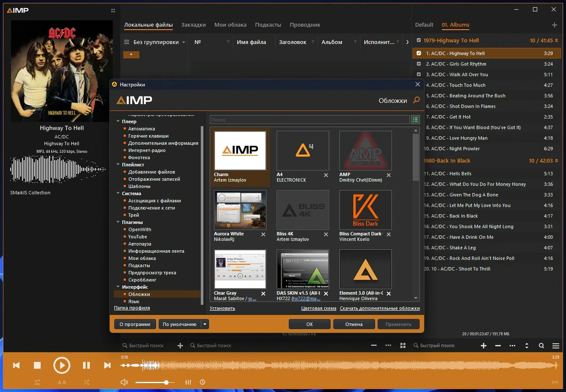566x392 pixels.
Task: Open the Установить link
Action: click(223, 309)
